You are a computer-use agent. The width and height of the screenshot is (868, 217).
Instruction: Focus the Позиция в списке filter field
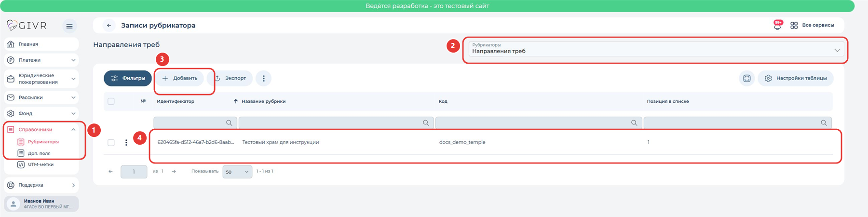(738, 123)
